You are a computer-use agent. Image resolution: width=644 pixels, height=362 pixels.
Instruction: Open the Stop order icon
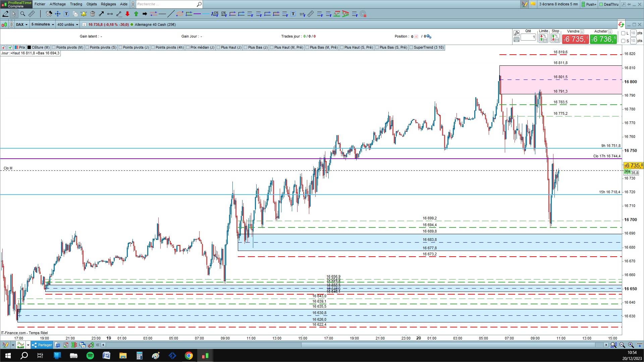(555, 38)
